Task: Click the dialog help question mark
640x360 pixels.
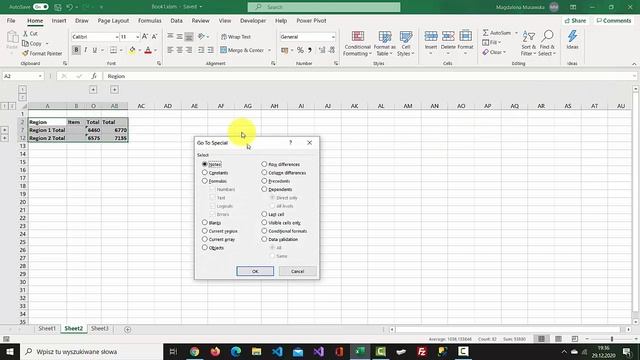Action: pyautogui.click(x=291, y=142)
